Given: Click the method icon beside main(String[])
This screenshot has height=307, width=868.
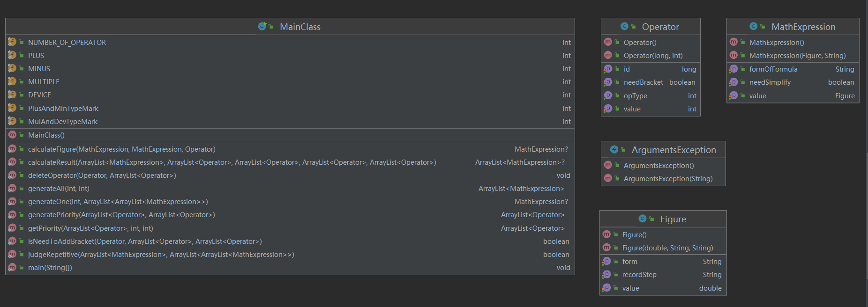Looking at the screenshot, I should tap(12, 267).
